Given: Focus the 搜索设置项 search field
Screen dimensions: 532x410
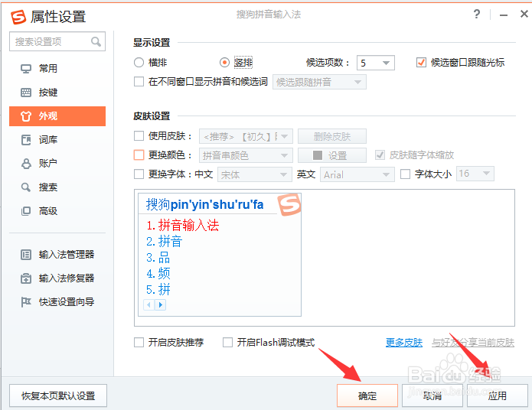Looking at the screenshot, I should (x=57, y=42).
